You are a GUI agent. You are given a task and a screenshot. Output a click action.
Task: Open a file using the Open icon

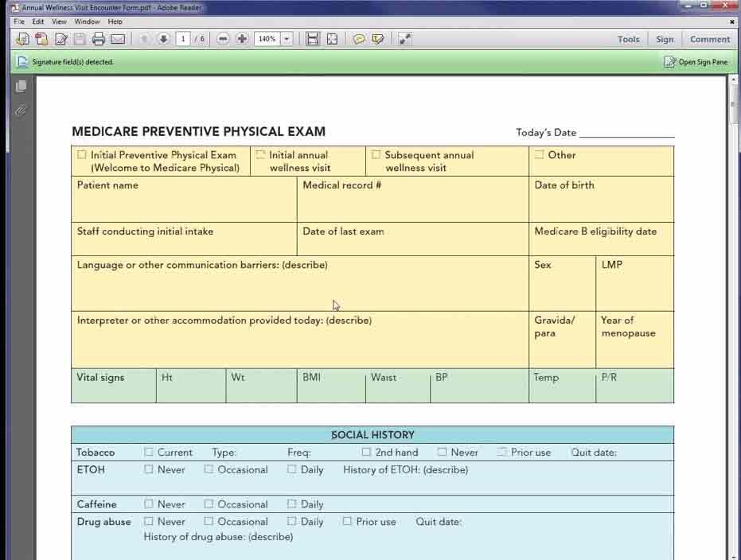pos(21,38)
